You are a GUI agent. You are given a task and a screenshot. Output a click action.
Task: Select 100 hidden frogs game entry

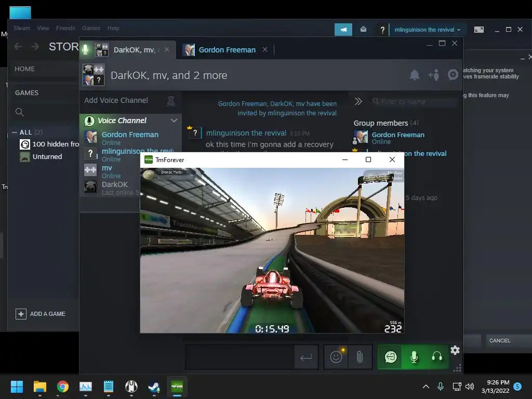click(x=49, y=144)
